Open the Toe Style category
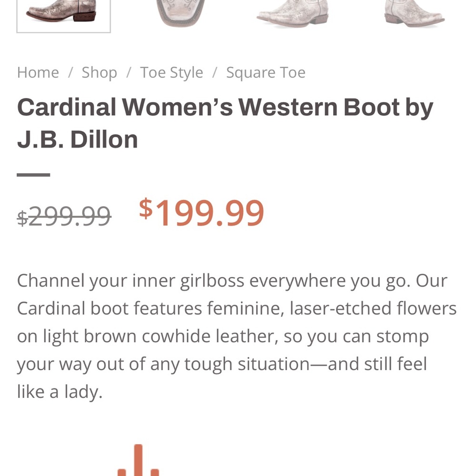 click(x=171, y=72)
